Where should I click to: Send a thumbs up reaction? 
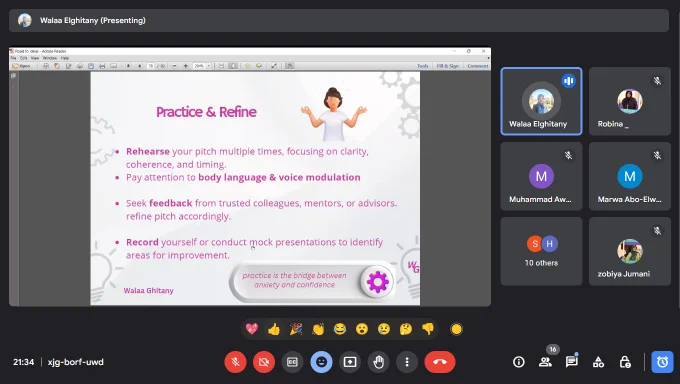pos(274,329)
